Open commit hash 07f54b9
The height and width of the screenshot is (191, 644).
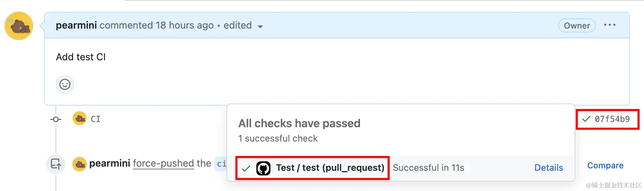pos(612,119)
